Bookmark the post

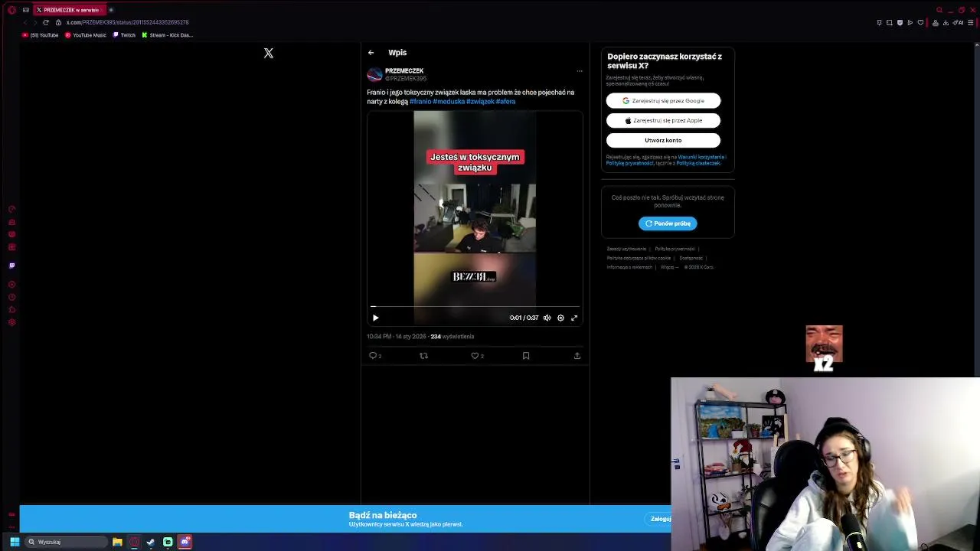(526, 356)
